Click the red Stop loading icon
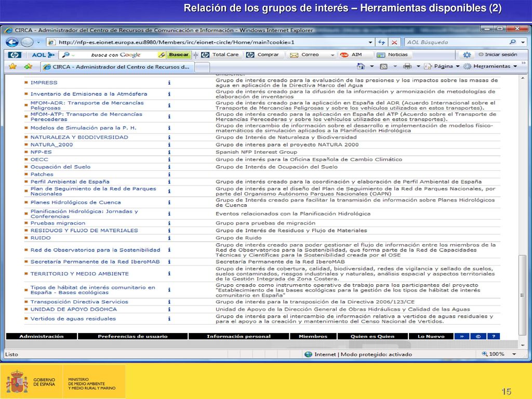This screenshot has height=399, width=532. [394, 43]
